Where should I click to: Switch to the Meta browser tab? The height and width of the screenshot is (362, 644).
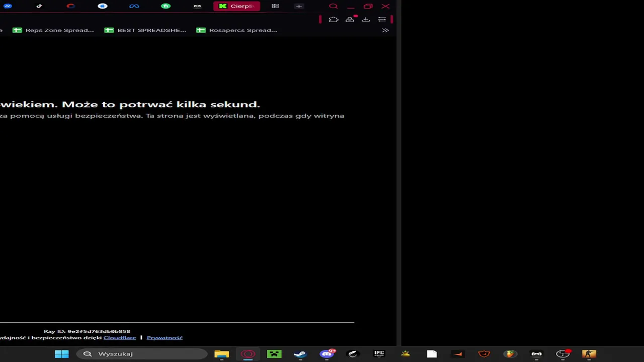pos(134,6)
